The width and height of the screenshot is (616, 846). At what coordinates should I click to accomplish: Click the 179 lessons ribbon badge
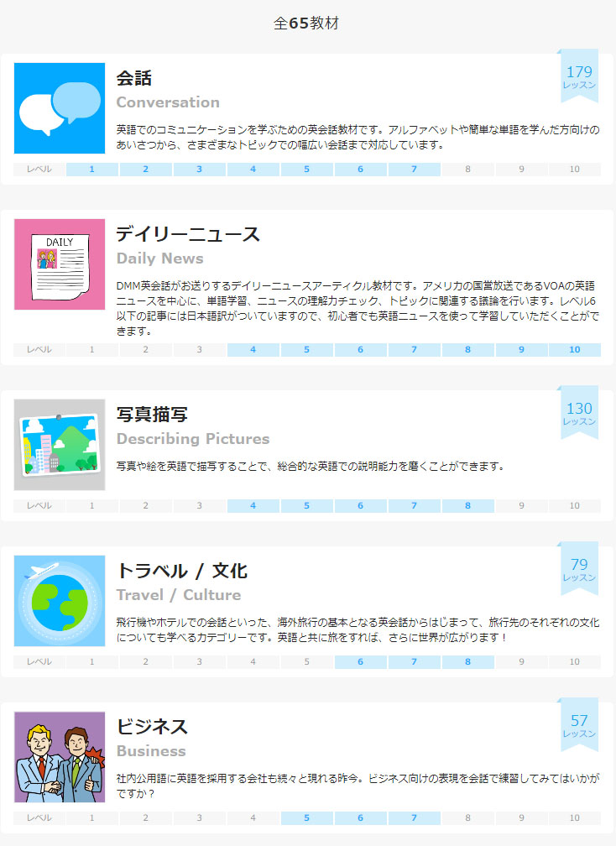(x=579, y=76)
